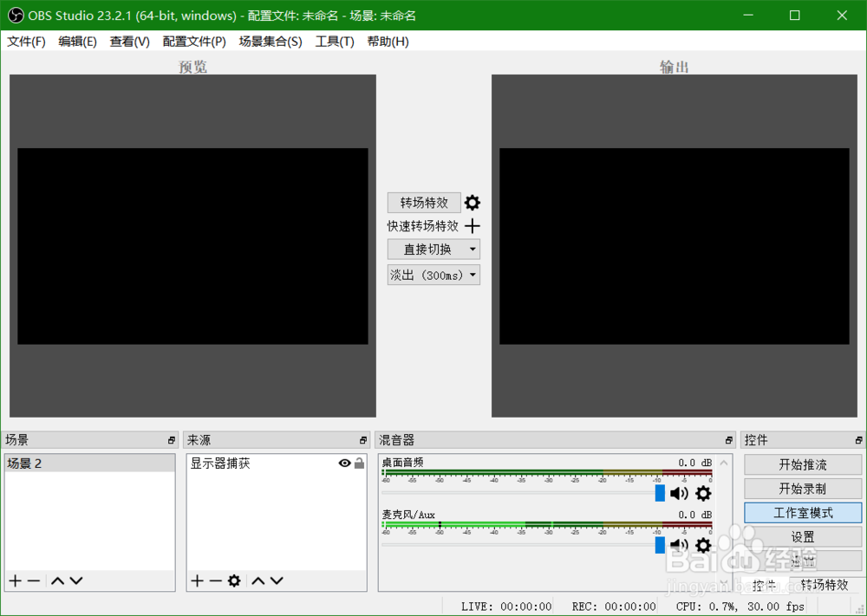Click the OBS logo in the title bar
Image resolution: width=867 pixels, height=616 pixels.
[16, 16]
